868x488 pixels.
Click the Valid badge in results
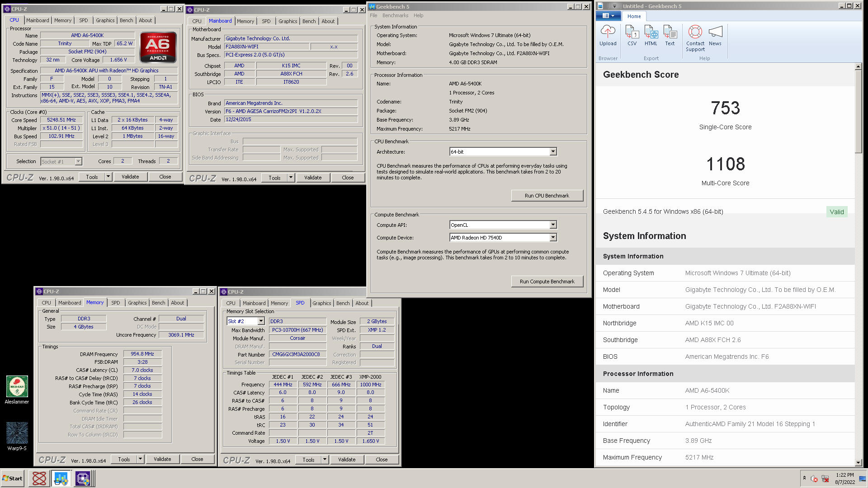tap(836, 212)
